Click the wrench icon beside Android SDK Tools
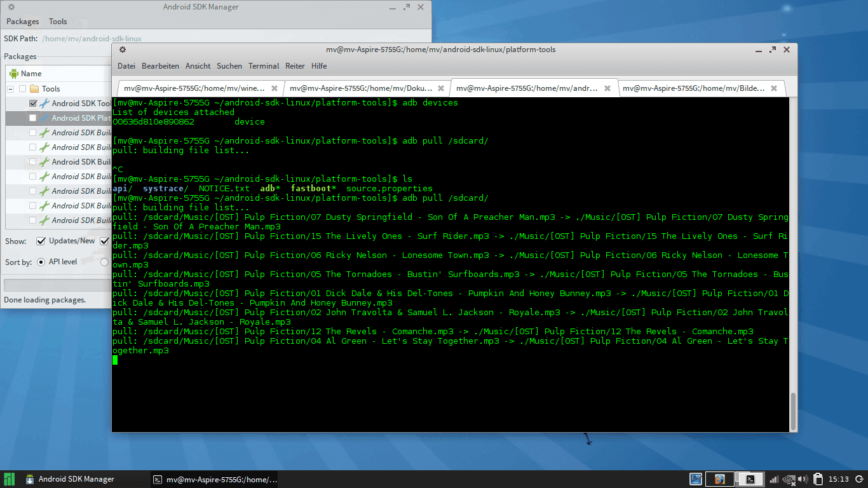The height and width of the screenshot is (488, 868). (x=44, y=103)
